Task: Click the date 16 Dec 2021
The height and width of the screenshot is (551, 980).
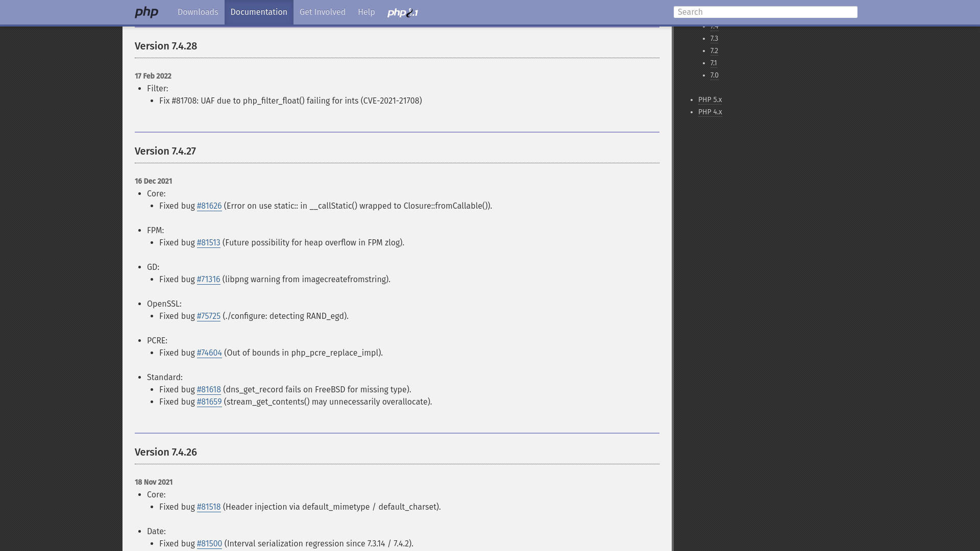Action: coord(153,181)
